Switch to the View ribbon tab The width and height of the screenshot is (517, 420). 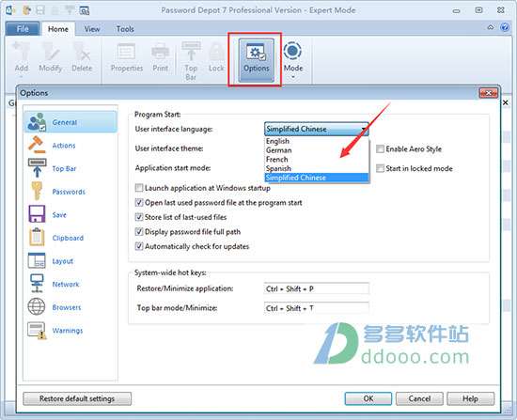tap(92, 29)
